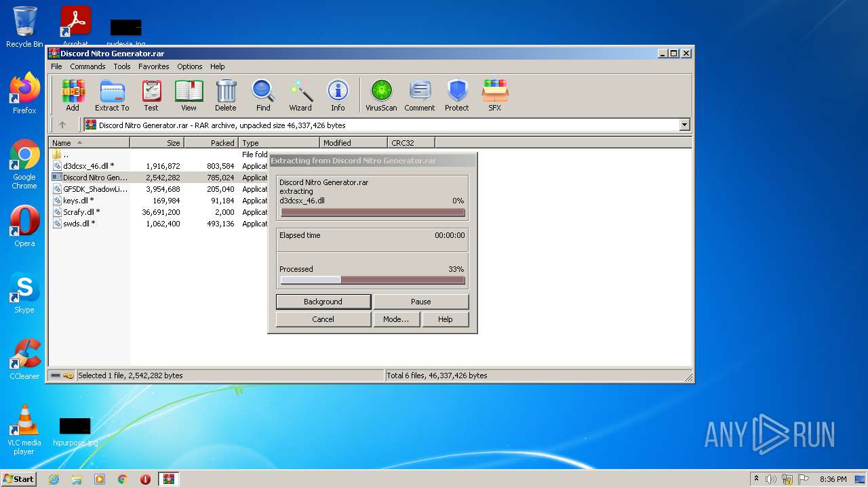This screenshot has height=488, width=868.
Task: Click the parent folder '..' row
Action: [159, 155]
